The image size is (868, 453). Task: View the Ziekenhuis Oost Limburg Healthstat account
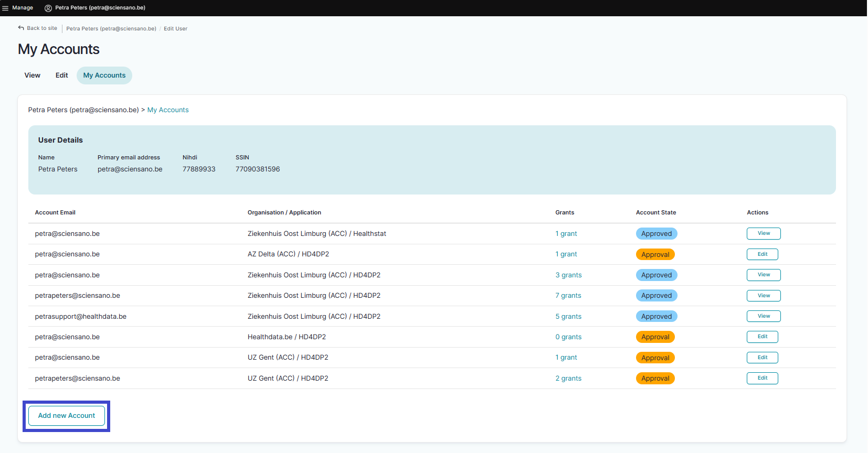(764, 234)
